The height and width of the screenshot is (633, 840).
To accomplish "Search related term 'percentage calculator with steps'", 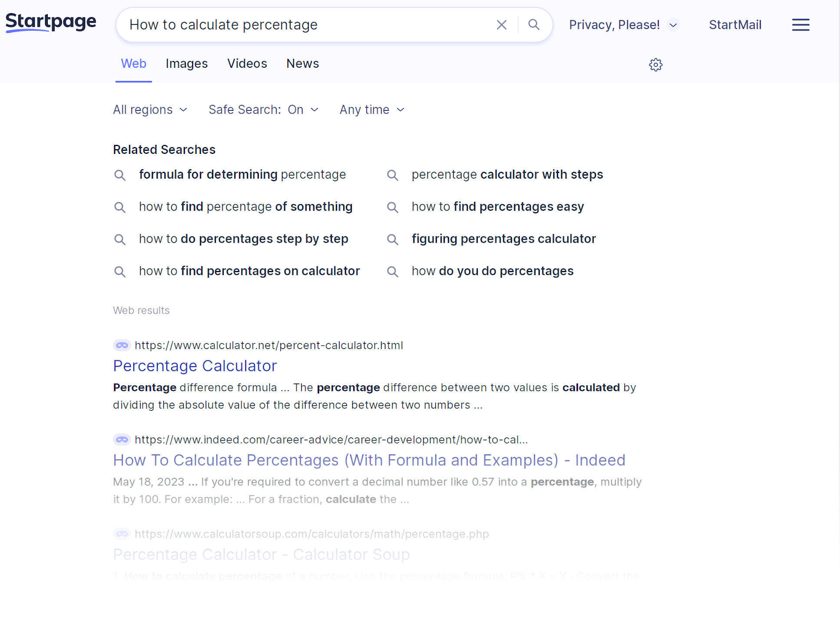I will pyautogui.click(x=507, y=174).
